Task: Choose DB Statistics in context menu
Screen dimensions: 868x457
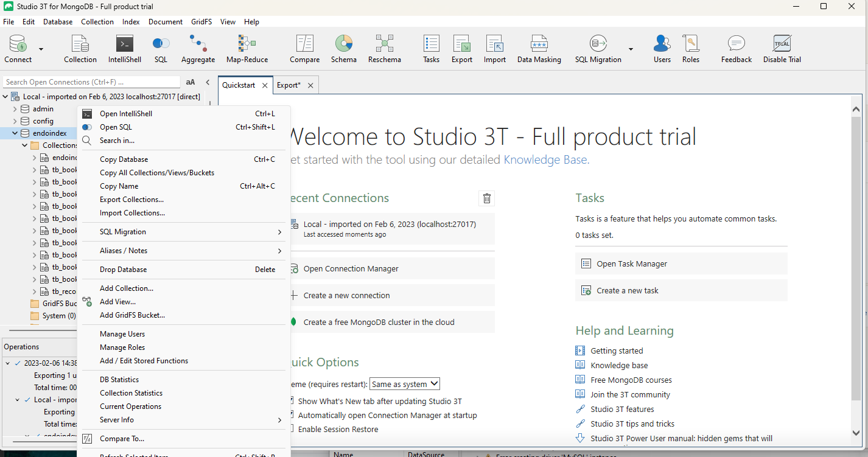Action: coord(184,380)
